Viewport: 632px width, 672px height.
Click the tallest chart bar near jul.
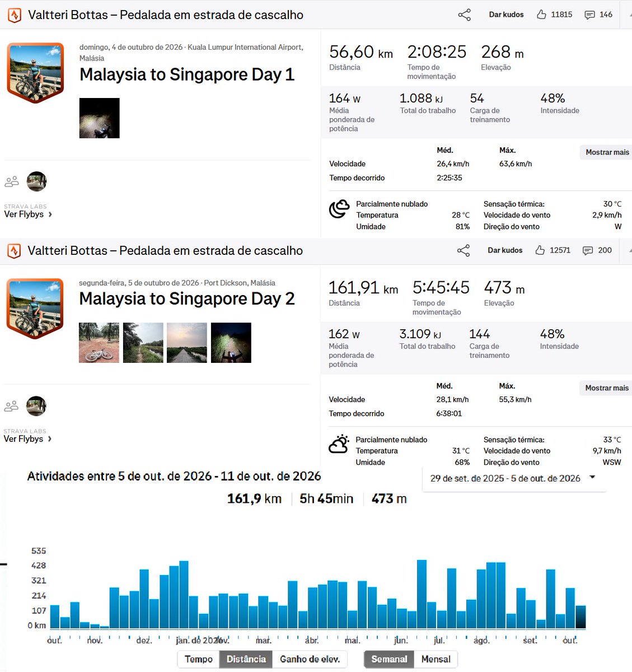[x=422, y=594]
